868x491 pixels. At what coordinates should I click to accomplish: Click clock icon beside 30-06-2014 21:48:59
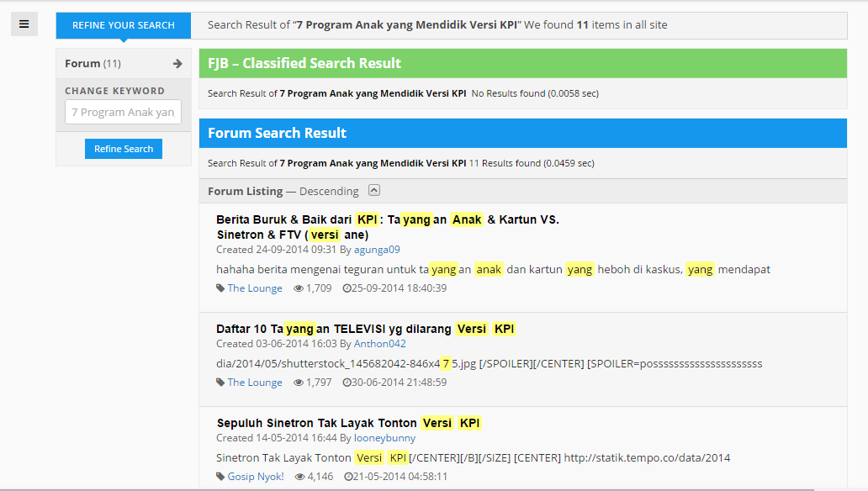(347, 383)
